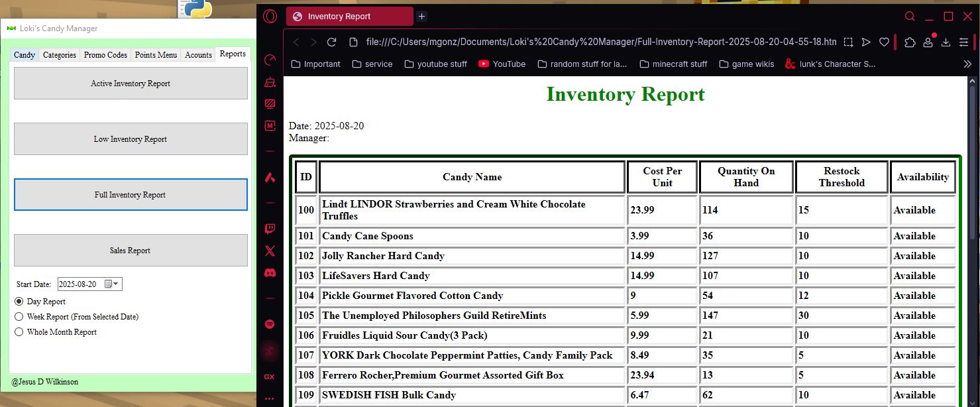Click the Candy Cane Spoons cell
980x407 pixels.
pos(472,236)
